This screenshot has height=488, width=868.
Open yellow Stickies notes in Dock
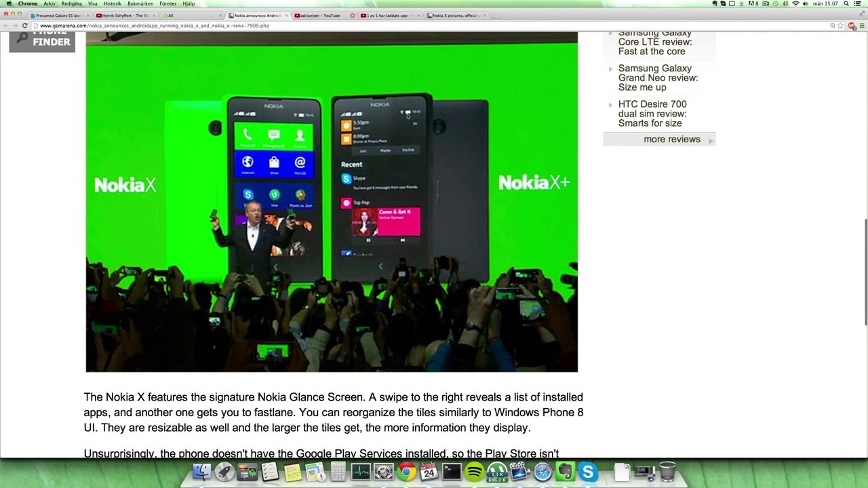point(293,472)
